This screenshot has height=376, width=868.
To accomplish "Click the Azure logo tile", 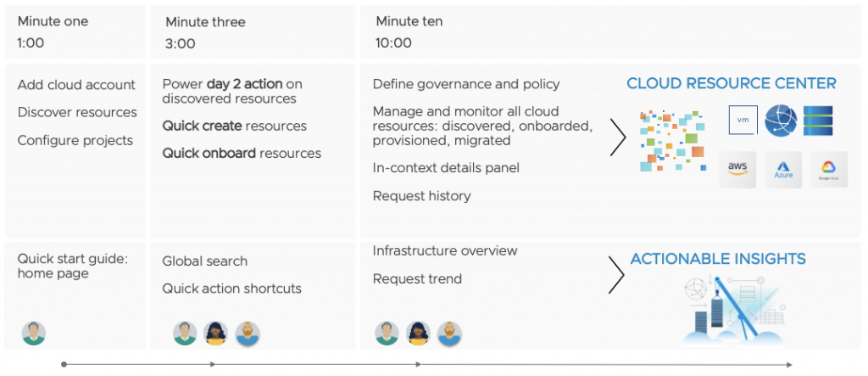I will click(782, 170).
